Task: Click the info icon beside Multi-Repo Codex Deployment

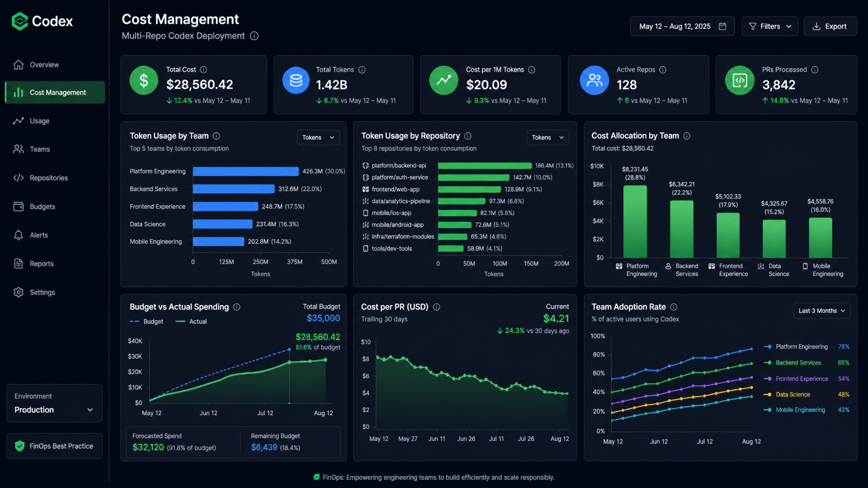Action: click(x=254, y=36)
